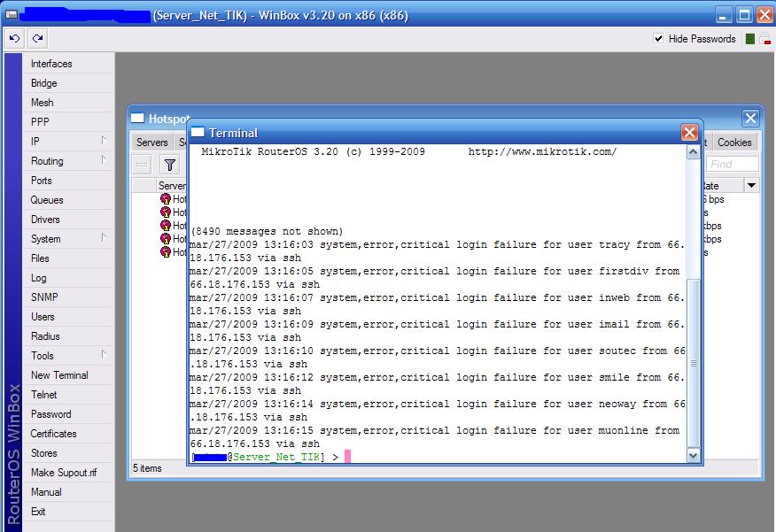Expand the IP submenu arrow
The height and width of the screenshot is (532, 776).
tap(104, 141)
